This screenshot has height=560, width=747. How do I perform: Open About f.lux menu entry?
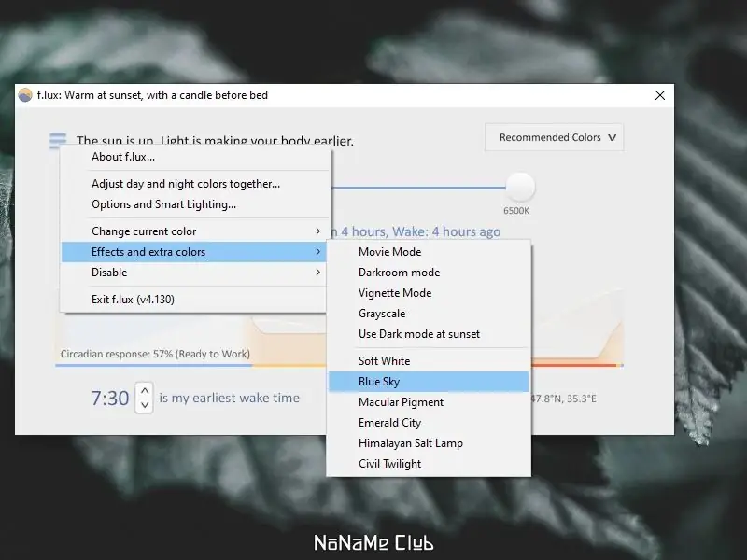195,157
